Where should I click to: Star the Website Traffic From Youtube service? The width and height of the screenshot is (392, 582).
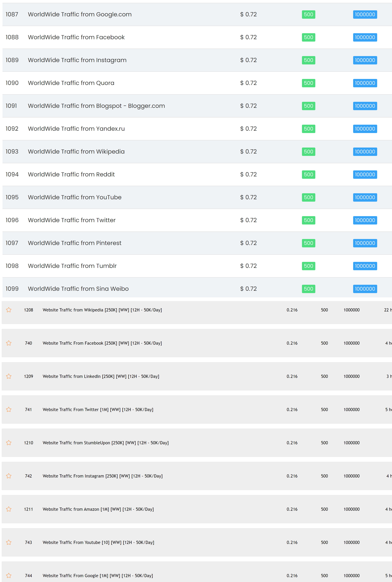click(9, 542)
